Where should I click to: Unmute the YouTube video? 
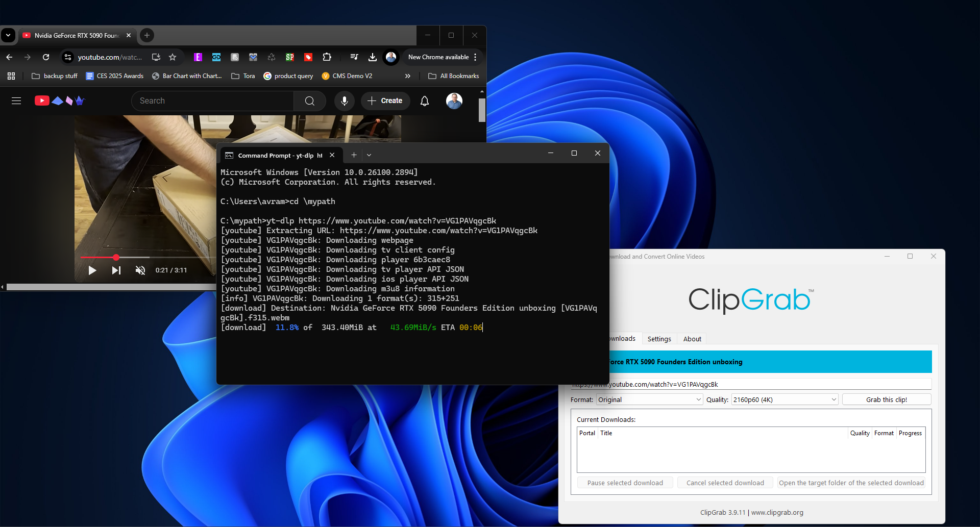click(x=140, y=270)
